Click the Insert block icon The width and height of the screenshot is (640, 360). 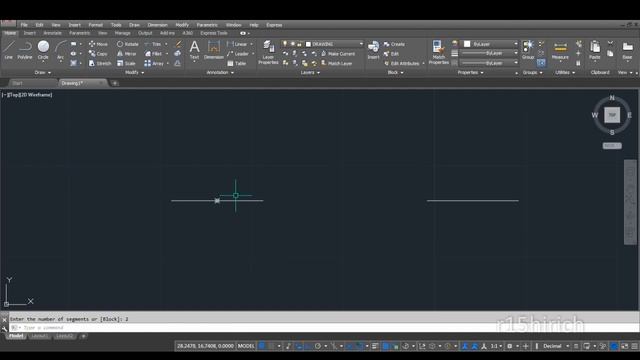pos(373,50)
